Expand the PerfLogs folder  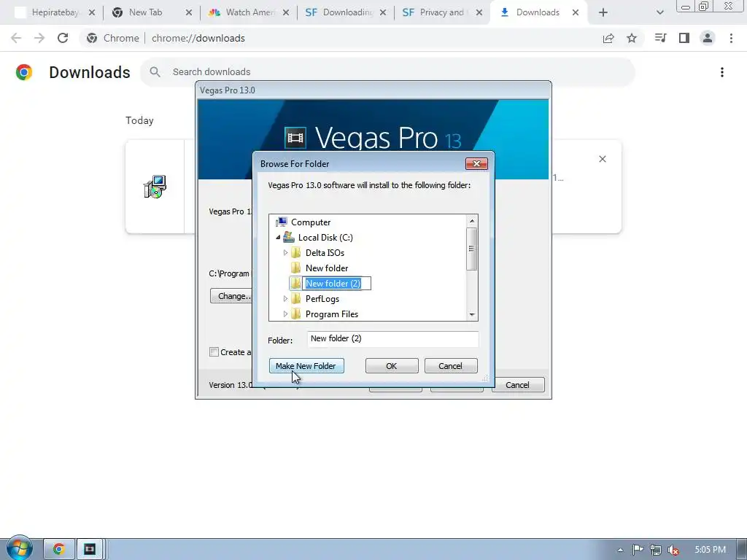pos(285,298)
